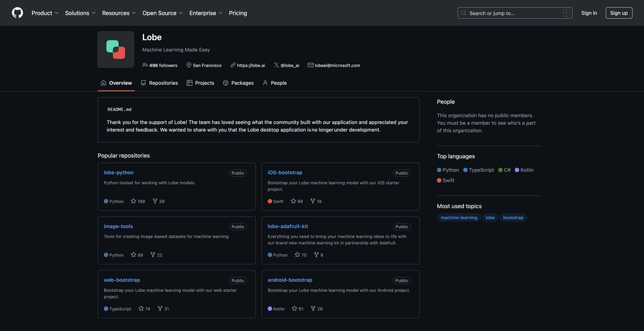Open the GitHub logo home link

(x=17, y=13)
